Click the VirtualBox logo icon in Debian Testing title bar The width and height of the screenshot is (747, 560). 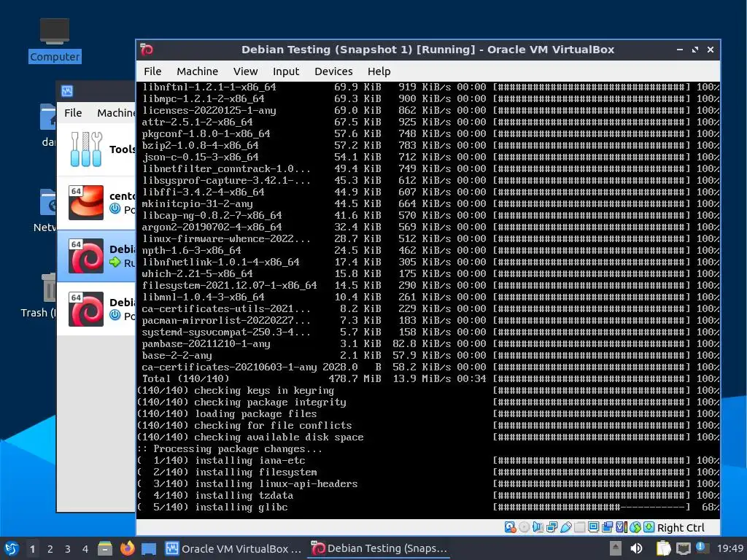(147, 50)
